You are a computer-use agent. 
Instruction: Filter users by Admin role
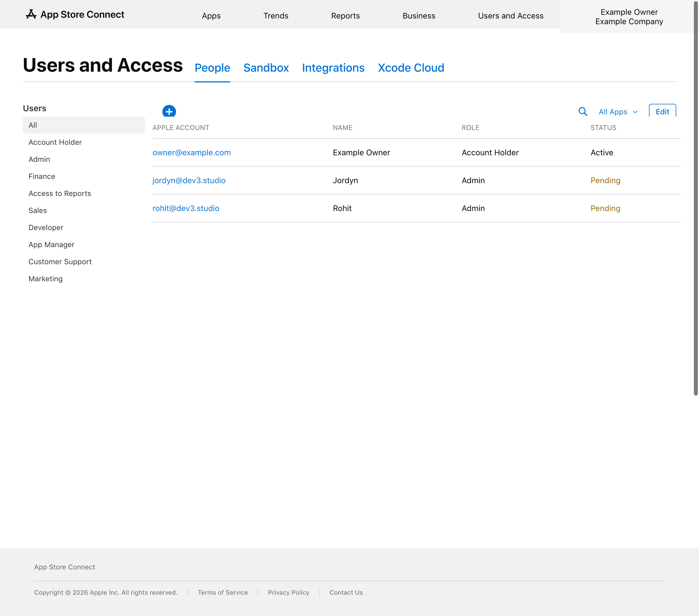(39, 159)
